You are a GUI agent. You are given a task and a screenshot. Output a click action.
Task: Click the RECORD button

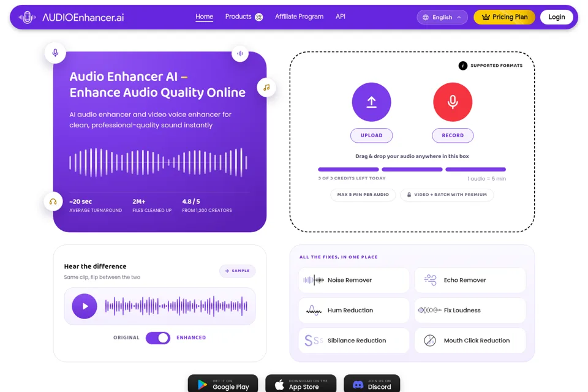coord(453,135)
